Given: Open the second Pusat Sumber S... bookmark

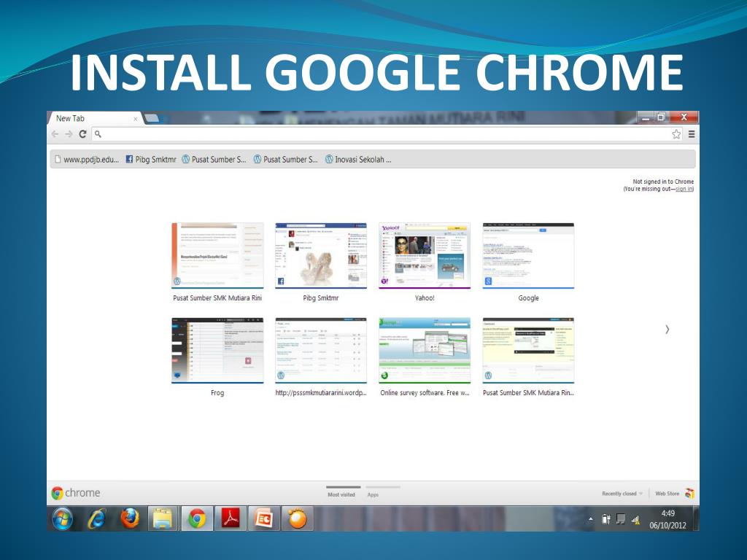Looking at the screenshot, I should pyautogui.click(x=285, y=160).
